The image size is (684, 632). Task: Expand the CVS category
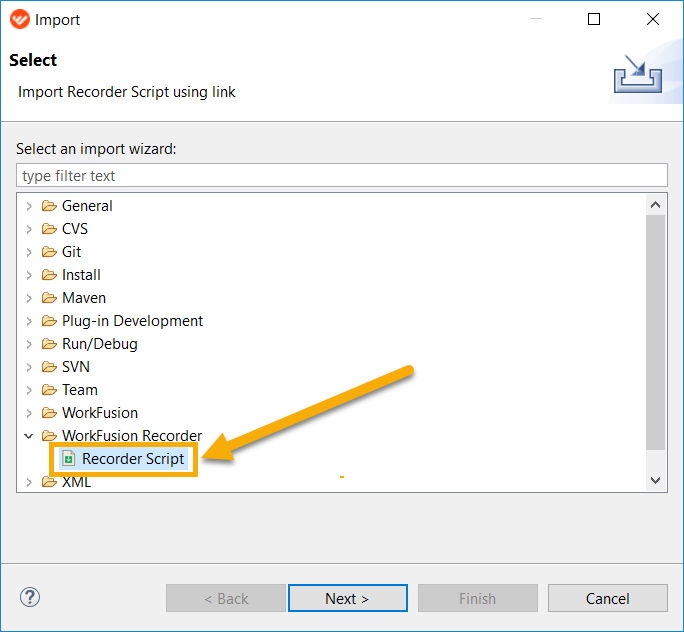click(29, 229)
